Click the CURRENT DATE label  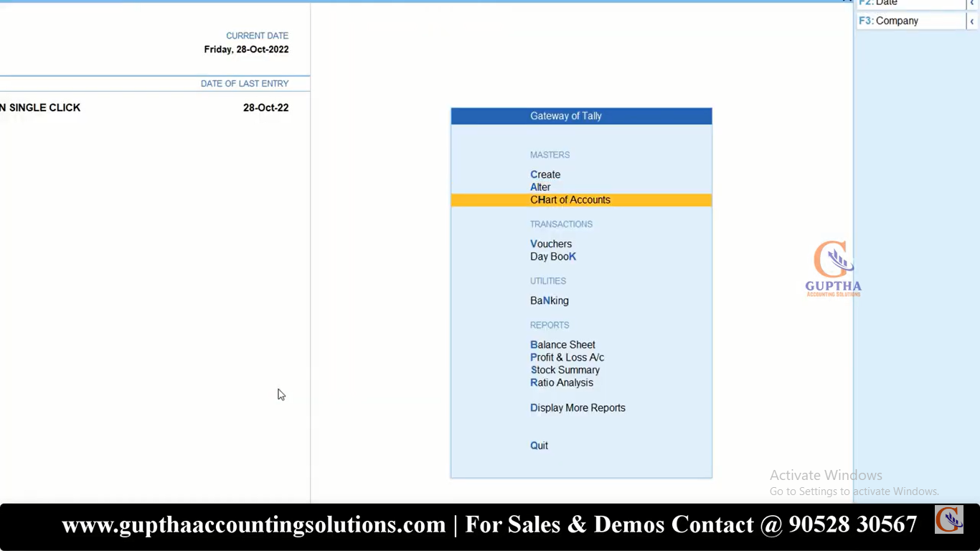point(257,36)
